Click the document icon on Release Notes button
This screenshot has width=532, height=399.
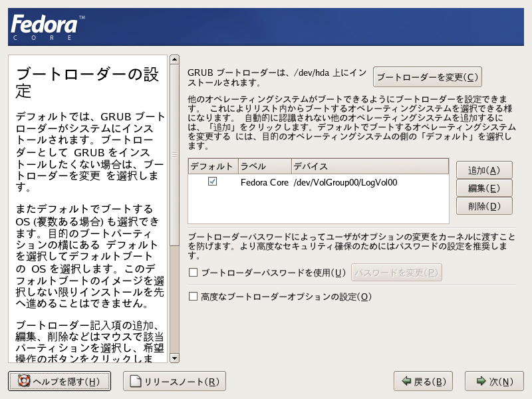136,381
